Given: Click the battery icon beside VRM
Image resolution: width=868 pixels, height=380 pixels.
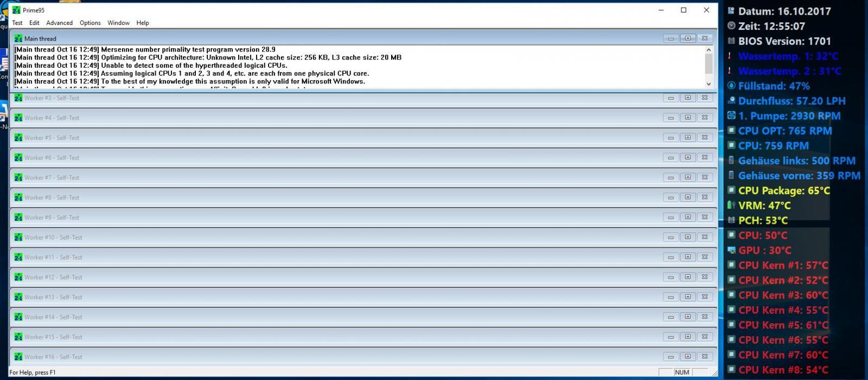Looking at the screenshot, I should click(731, 205).
